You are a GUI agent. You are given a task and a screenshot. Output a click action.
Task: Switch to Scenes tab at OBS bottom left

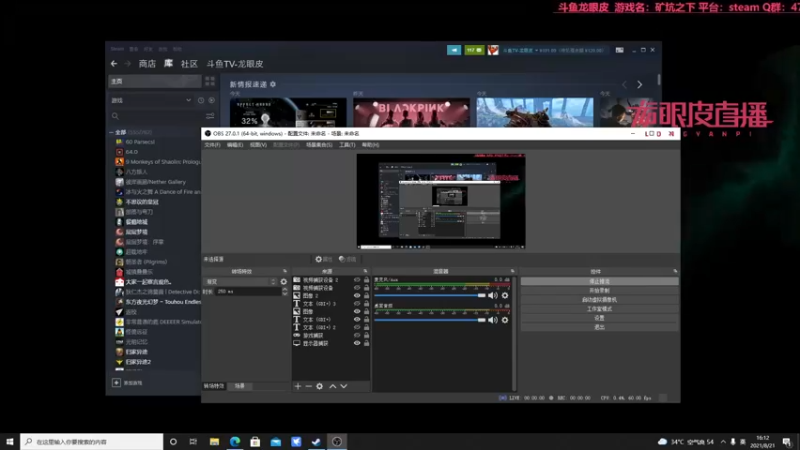tap(240, 386)
